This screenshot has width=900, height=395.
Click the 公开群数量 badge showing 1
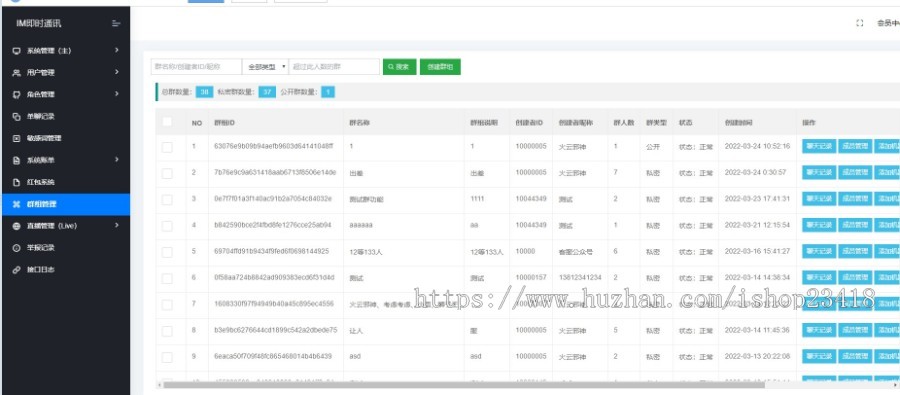328,92
